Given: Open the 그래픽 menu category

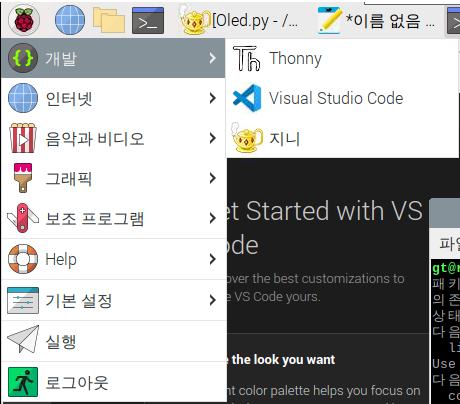Looking at the screenshot, I should point(113,178).
